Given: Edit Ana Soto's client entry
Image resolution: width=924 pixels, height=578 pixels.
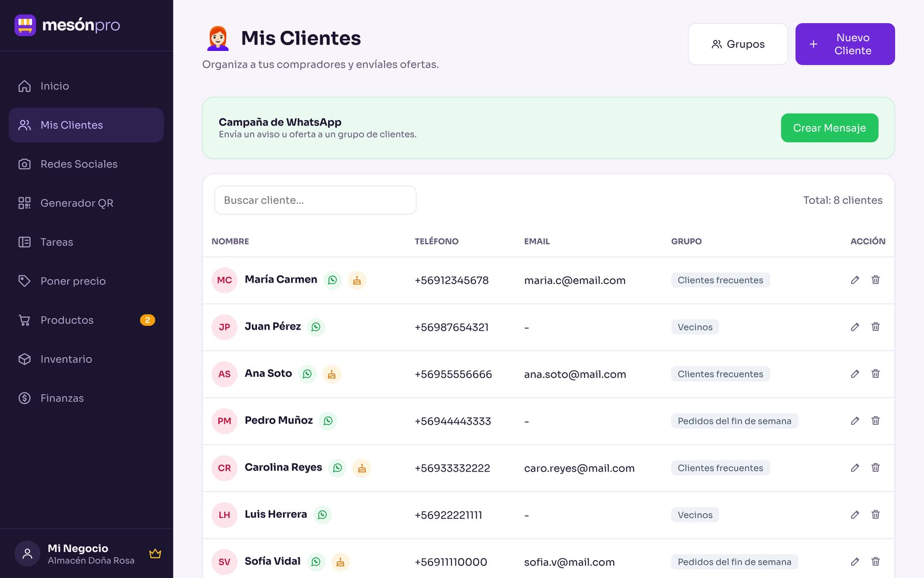Looking at the screenshot, I should click(855, 374).
